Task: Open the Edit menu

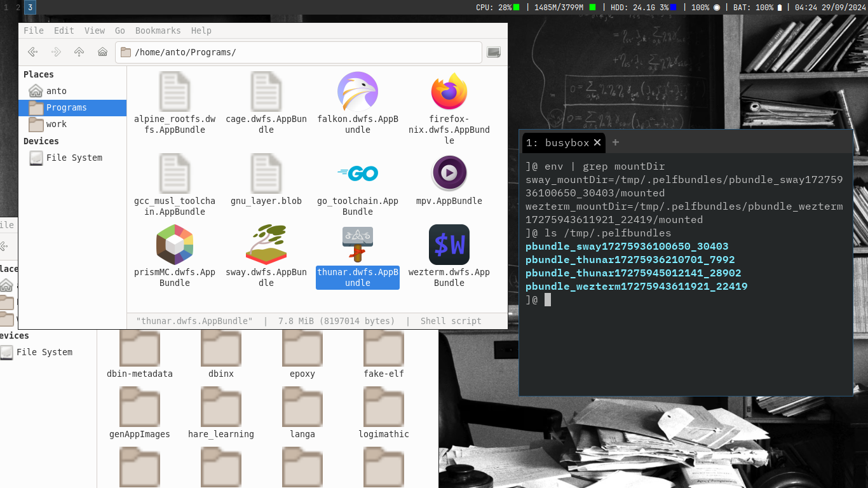Action: (64, 30)
